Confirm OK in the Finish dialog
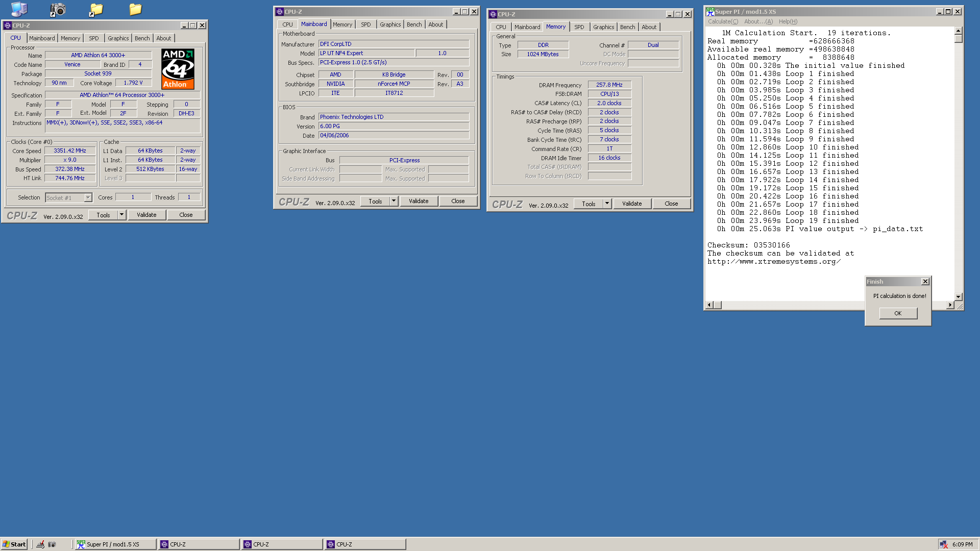Screen dimensions: 980x551 [898, 313]
